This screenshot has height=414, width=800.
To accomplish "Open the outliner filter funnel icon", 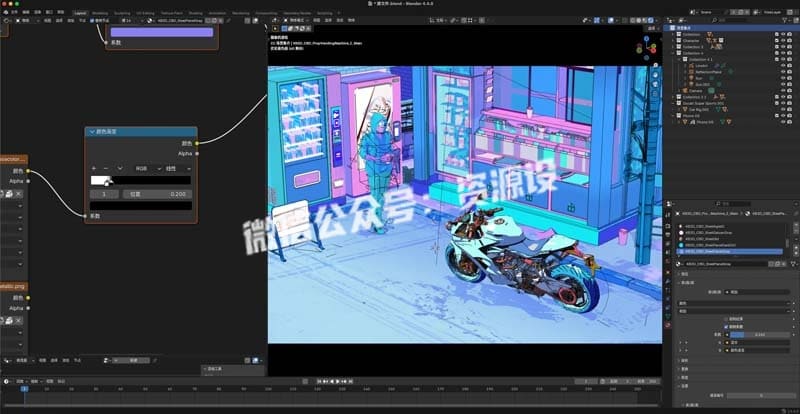I will tap(785, 20).
